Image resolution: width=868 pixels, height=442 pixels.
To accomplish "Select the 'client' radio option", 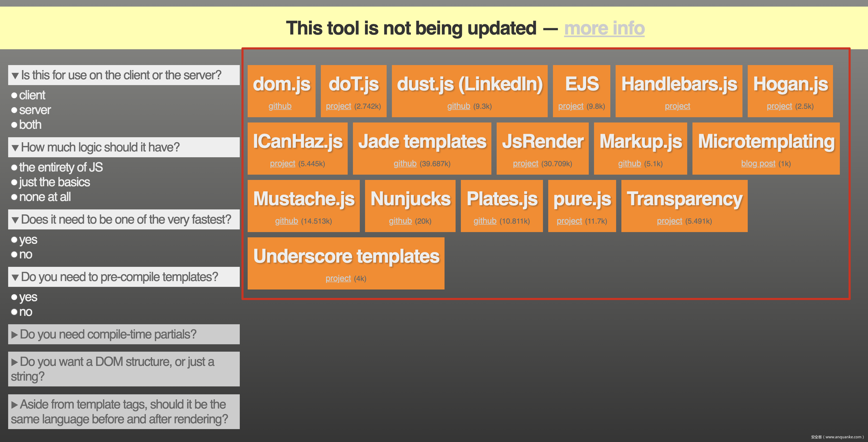I will pyautogui.click(x=14, y=95).
